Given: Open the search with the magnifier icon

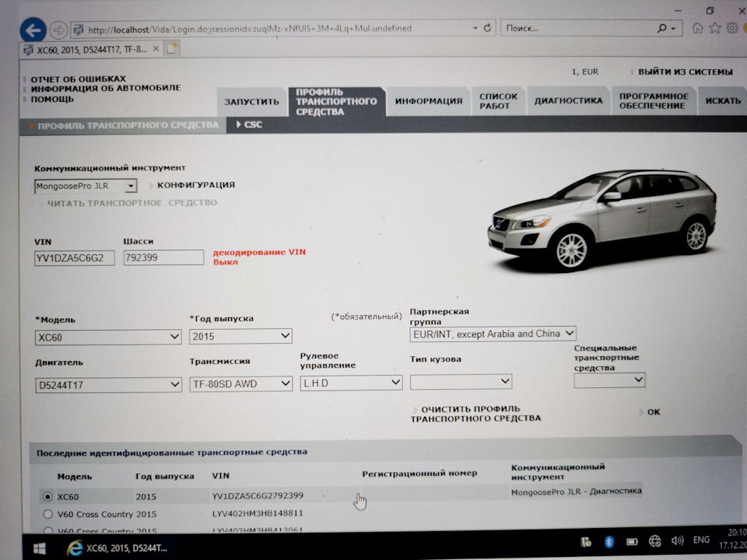Looking at the screenshot, I should [x=663, y=27].
